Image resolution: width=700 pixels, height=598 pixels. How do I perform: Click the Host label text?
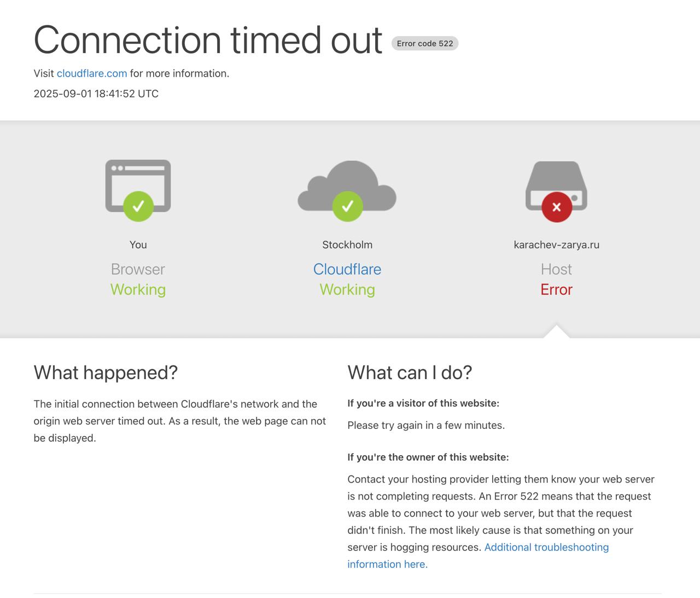(557, 269)
